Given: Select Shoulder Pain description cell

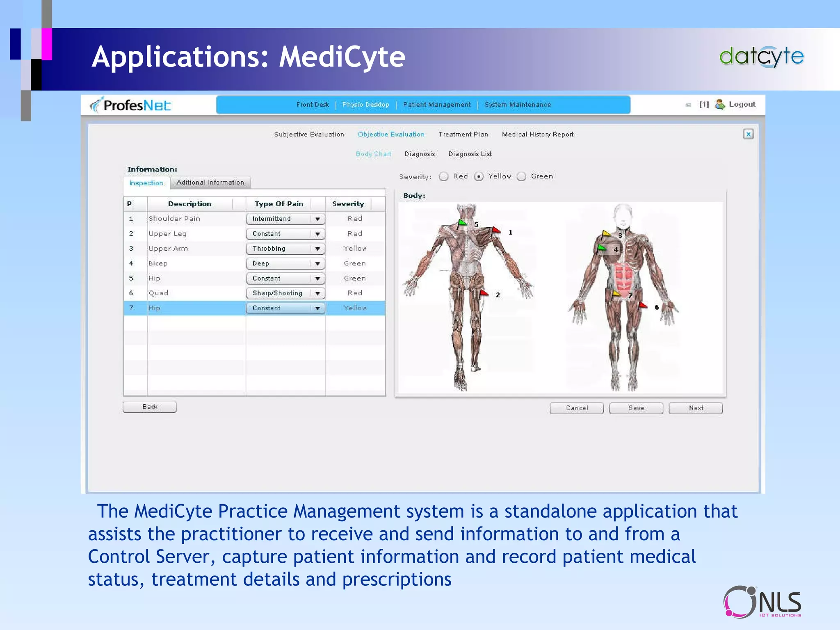Looking at the screenshot, I should tap(196, 219).
